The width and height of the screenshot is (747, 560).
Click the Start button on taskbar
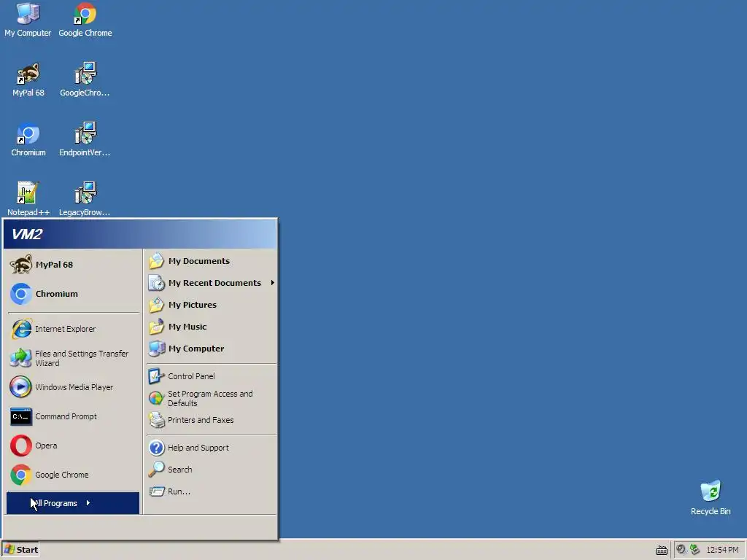(20, 550)
